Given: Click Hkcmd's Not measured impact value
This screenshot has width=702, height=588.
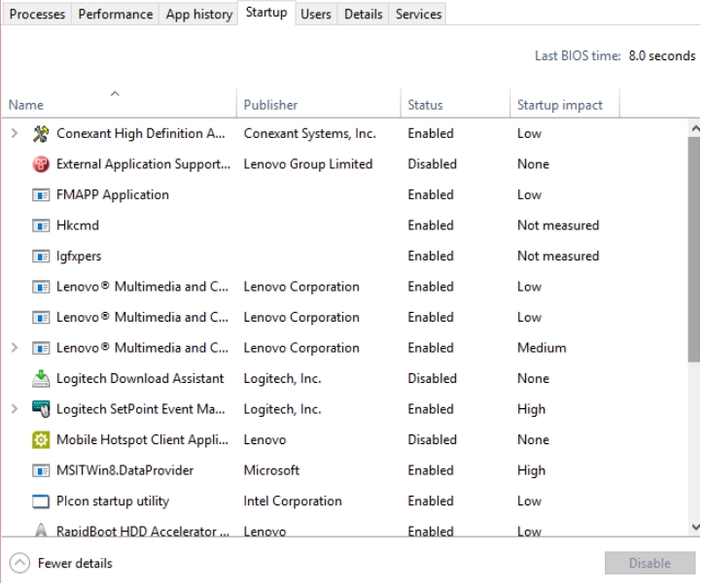Looking at the screenshot, I should (558, 225).
